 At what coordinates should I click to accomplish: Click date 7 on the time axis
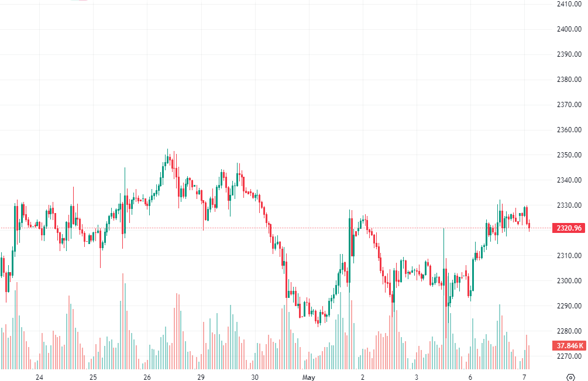coord(524,376)
